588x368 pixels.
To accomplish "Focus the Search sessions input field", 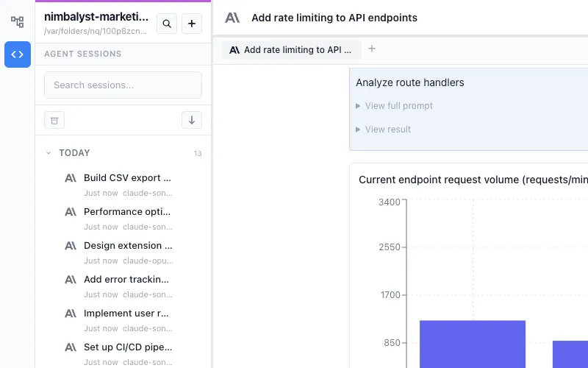I will (x=123, y=85).
